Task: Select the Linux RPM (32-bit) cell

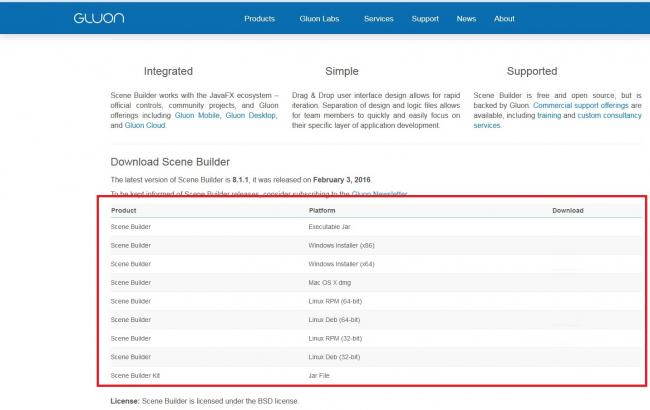Action: coord(335,339)
